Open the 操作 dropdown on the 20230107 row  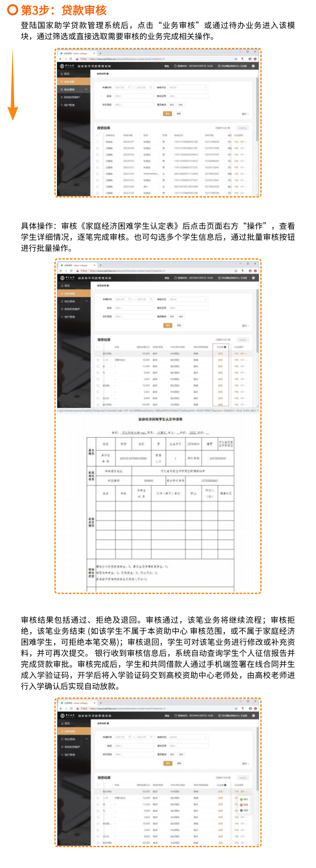(244, 142)
